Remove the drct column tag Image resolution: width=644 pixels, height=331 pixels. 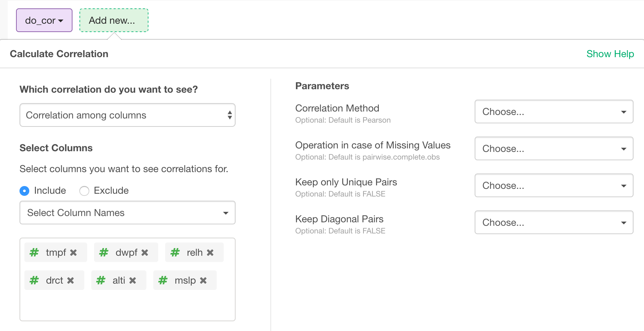click(71, 280)
